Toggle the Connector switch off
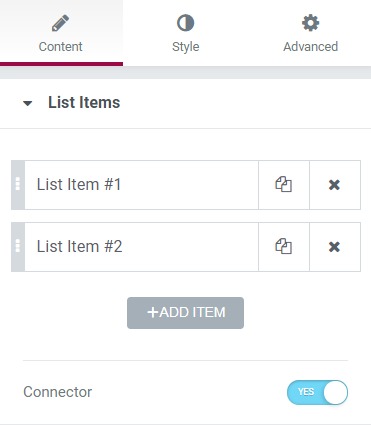This screenshot has height=425, width=371. coord(317,392)
